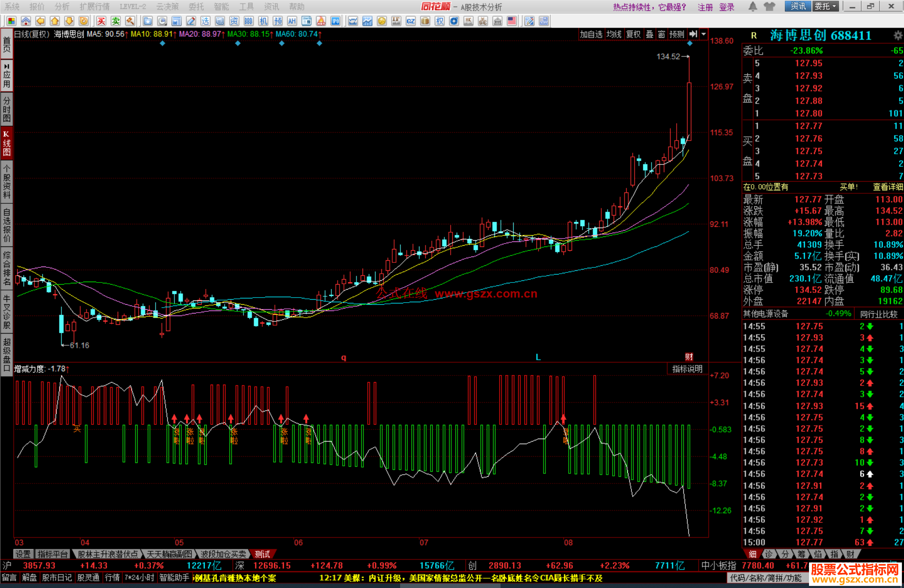The height and width of the screenshot is (588, 904).
Task: Switch to the 波段加仓买卖 indicator tab
Action: (223, 554)
